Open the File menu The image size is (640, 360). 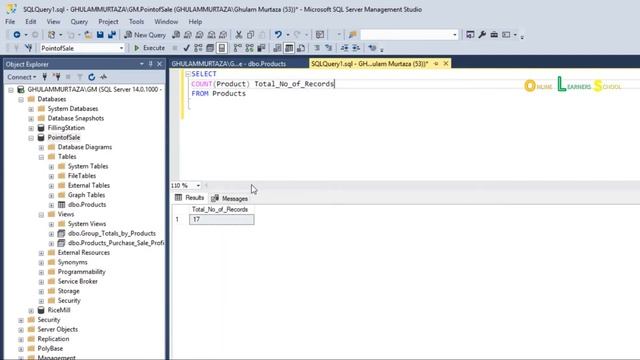point(10,22)
